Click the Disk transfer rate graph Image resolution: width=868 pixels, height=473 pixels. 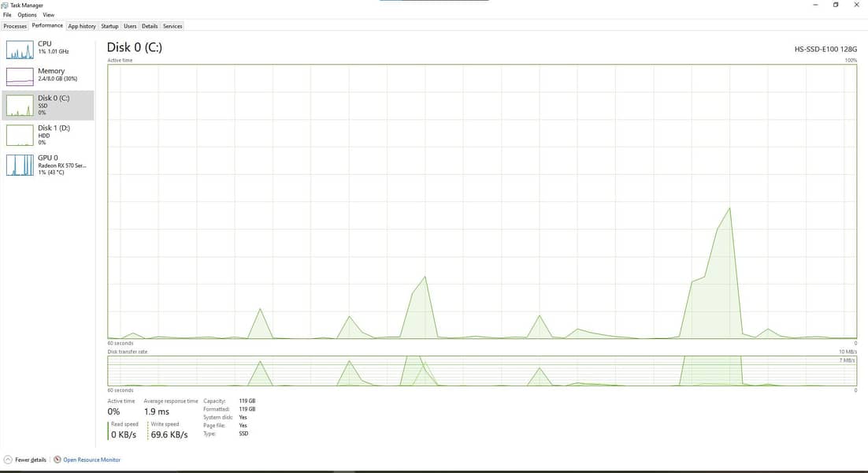pyautogui.click(x=482, y=371)
